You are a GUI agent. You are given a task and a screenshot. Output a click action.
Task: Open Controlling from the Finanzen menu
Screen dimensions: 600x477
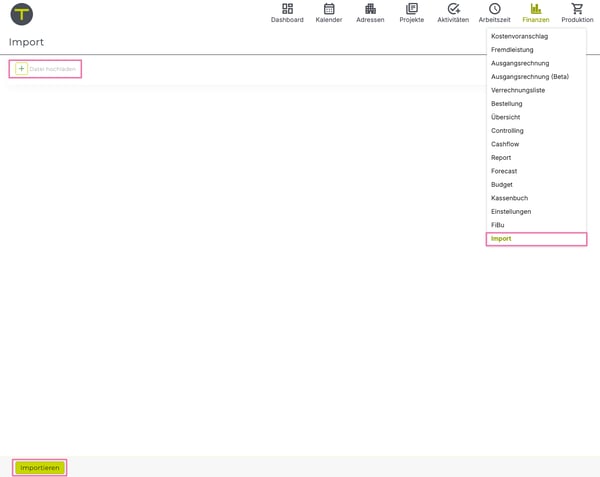click(507, 131)
